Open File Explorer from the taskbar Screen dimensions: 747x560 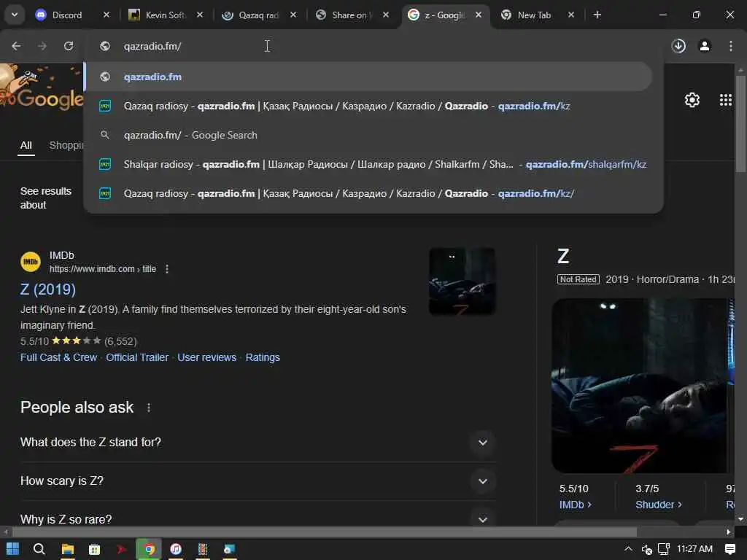point(68,549)
